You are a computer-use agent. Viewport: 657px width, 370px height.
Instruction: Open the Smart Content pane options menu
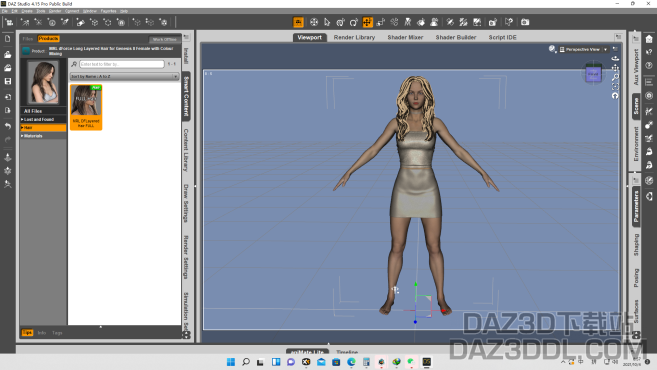click(x=186, y=37)
